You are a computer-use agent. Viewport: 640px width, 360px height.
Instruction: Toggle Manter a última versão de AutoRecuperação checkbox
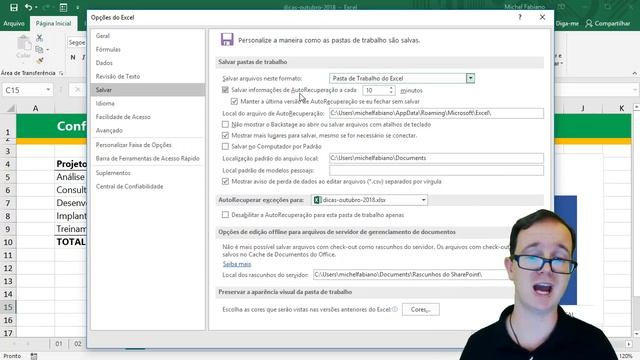(234, 101)
